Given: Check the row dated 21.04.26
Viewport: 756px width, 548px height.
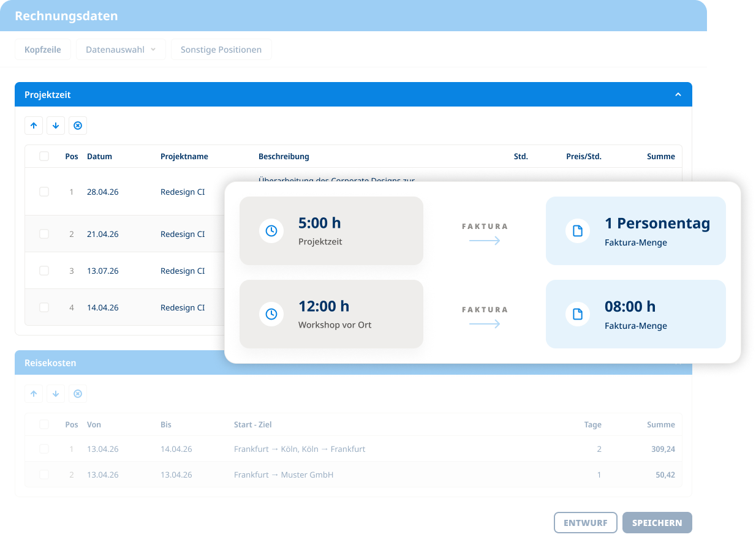Looking at the screenshot, I should [x=44, y=234].
